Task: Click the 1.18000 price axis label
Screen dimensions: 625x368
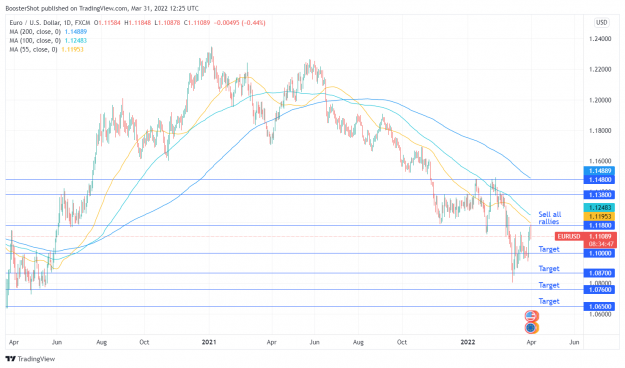Action: (x=600, y=131)
